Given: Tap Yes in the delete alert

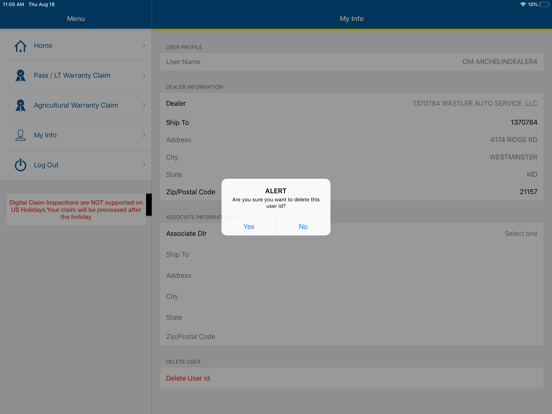Looking at the screenshot, I should click(249, 227).
